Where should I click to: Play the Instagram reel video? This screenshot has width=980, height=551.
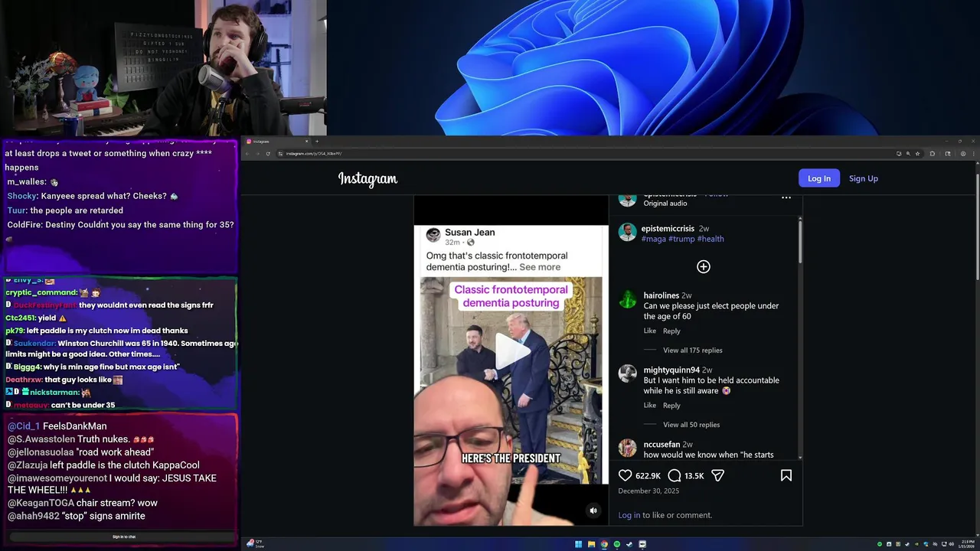512,353
